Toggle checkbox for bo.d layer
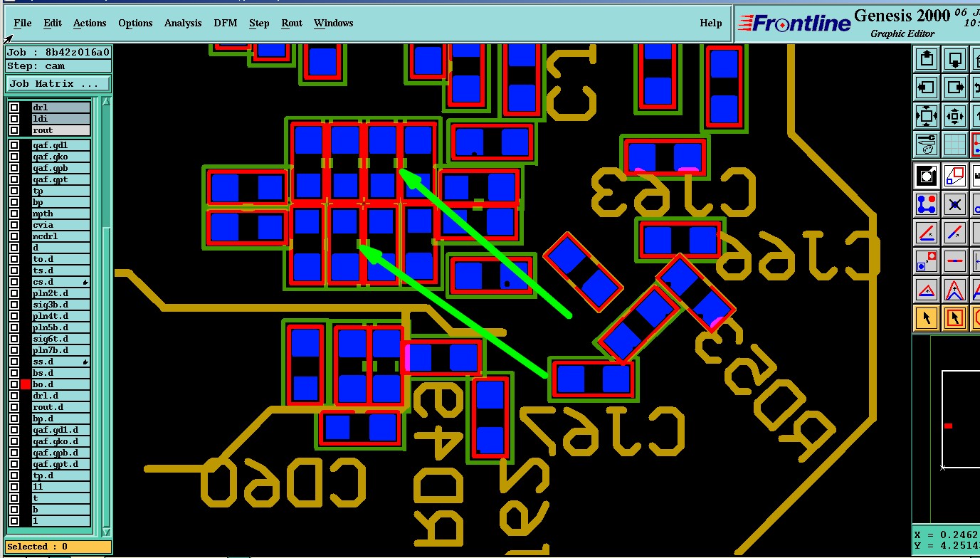This screenshot has width=980, height=558. pyautogui.click(x=14, y=384)
